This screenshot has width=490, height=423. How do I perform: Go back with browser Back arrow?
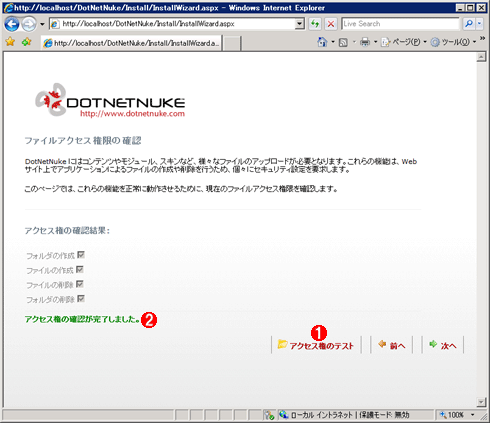click(12, 24)
